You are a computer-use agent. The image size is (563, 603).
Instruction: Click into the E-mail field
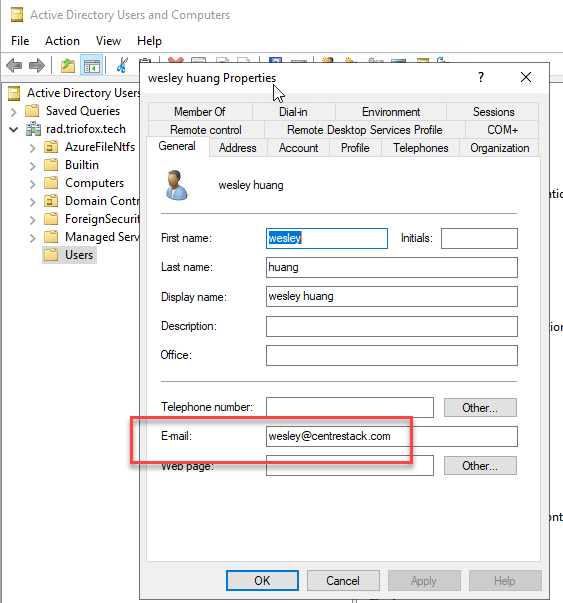[391, 436]
